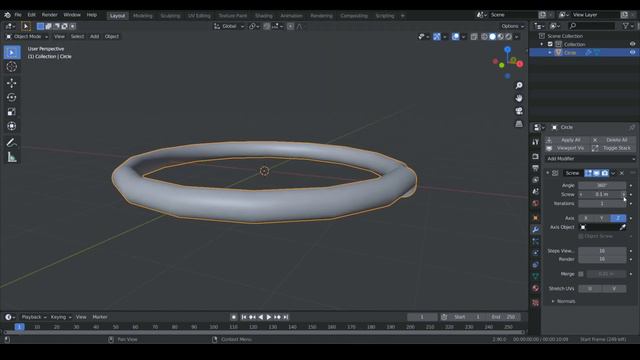This screenshot has height=360, width=640.
Task: Switch to the Modeling workspace tab
Action: (143, 16)
